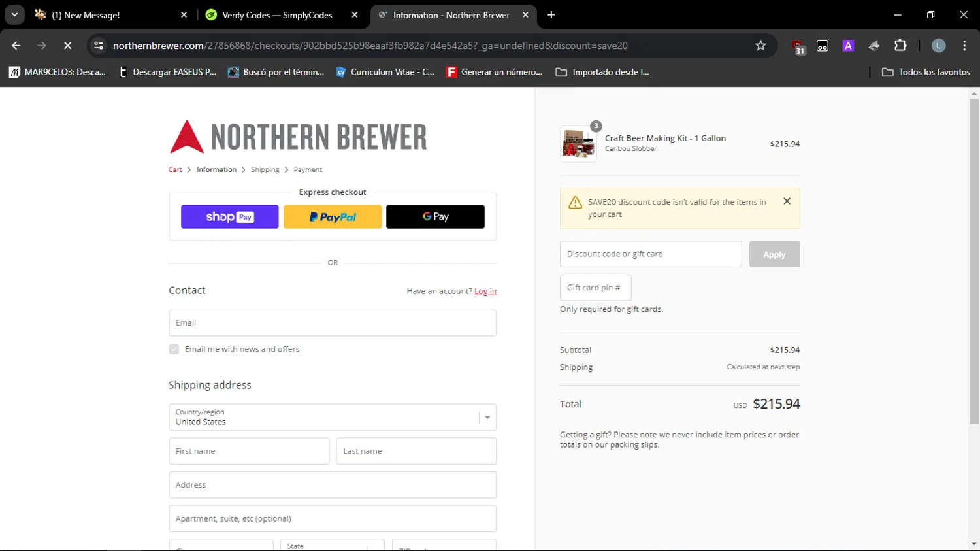Close the Northern Brewer tab

click(x=525, y=15)
